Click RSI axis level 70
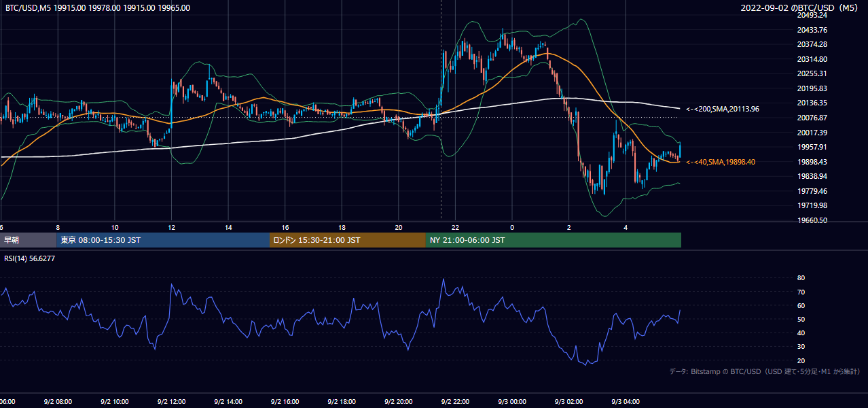Screen dimensions: 868x408 coord(801,292)
